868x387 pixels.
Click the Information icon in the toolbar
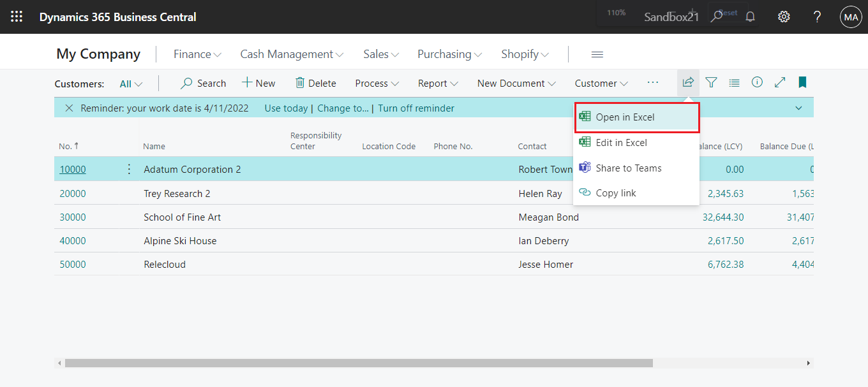(757, 82)
